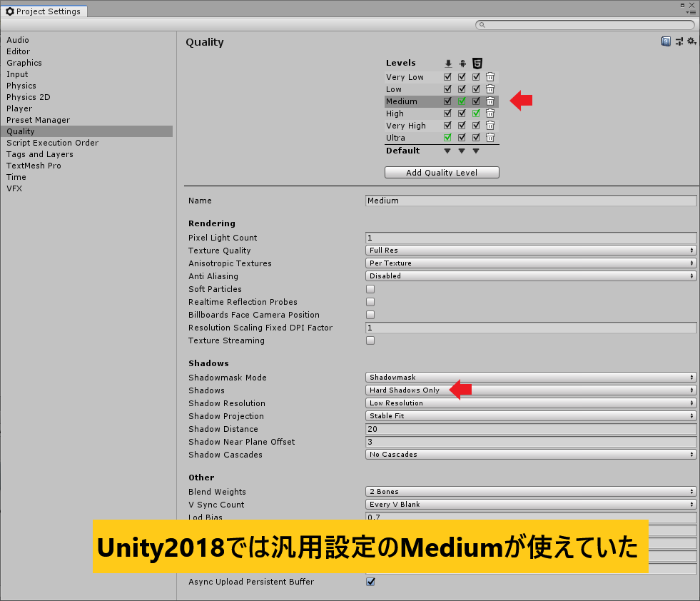Toggle Ultra for WebGL platform
The height and width of the screenshot is (601, 700).
coord(476,137)
